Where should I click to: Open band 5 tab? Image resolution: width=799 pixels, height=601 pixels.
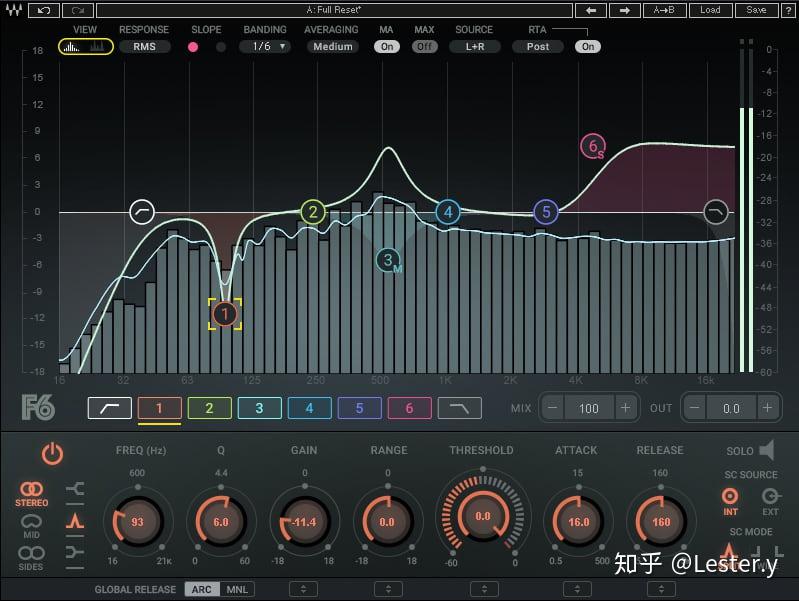359,408
